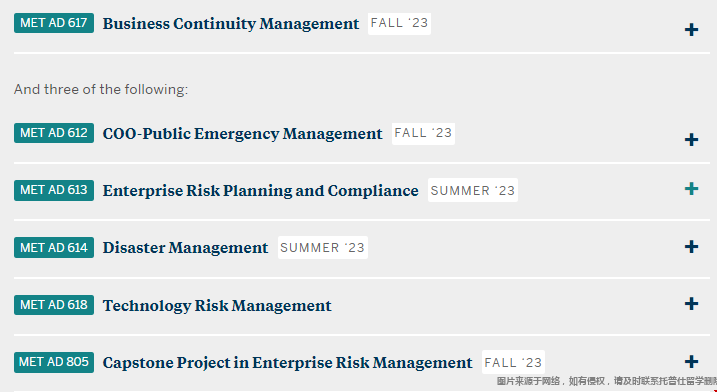The width and height of the screenshot is (717, 392).
Task: Click the MET AD 613 badge
Action: tap(54, 190)
